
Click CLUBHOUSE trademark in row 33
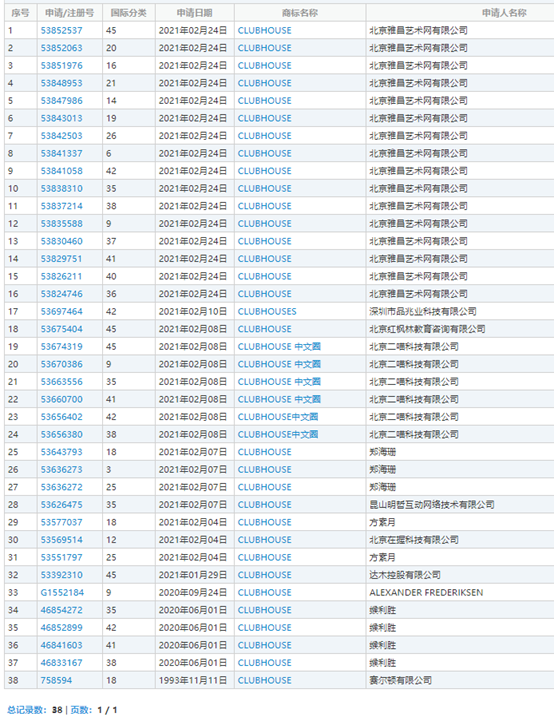tap(265, 592)
